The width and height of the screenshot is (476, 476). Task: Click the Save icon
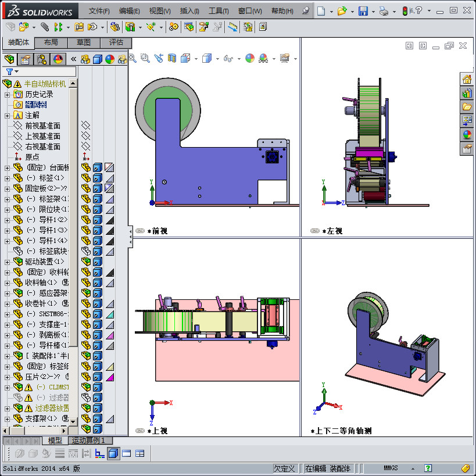(x=363, y=11)
